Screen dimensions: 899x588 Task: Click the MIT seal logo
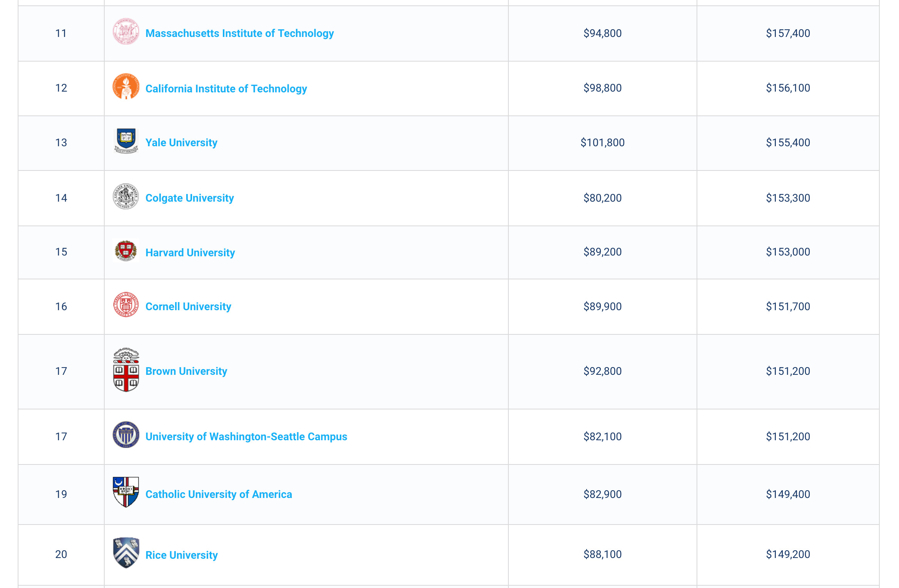tap(126, 32)
